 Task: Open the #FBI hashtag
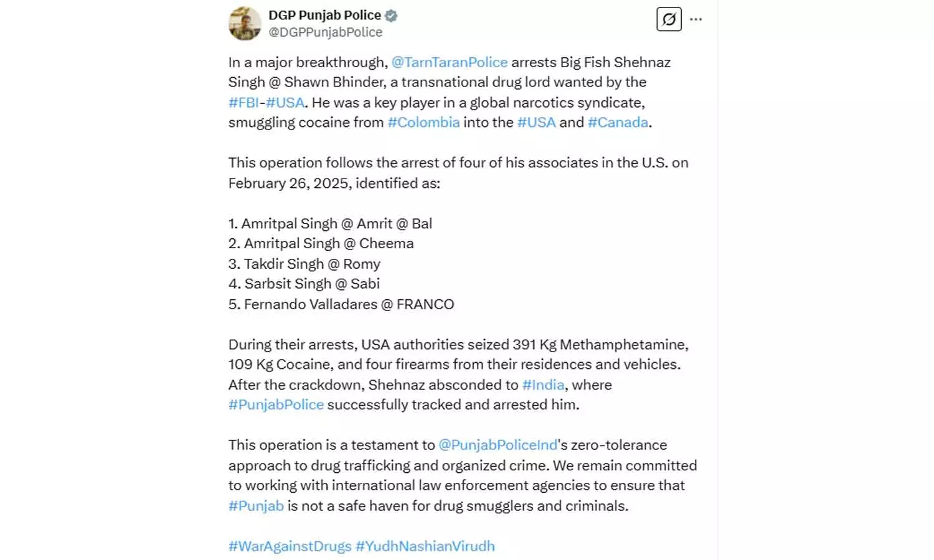pos(243,103)
